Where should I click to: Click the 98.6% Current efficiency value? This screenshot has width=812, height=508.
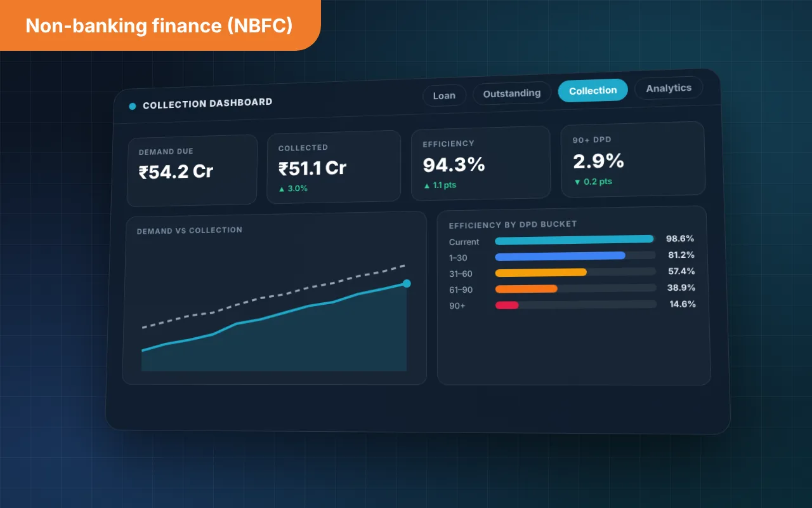[680, 239]
